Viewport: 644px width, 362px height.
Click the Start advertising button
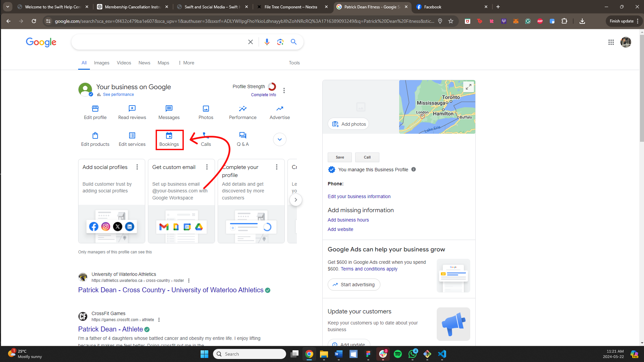point(354,285)
